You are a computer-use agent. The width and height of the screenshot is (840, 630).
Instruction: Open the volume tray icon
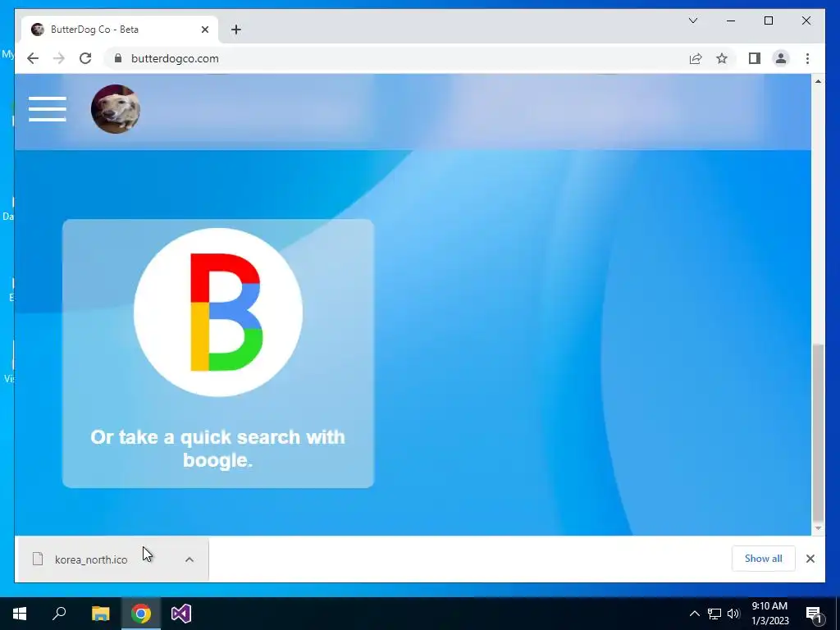coord(733,614)
